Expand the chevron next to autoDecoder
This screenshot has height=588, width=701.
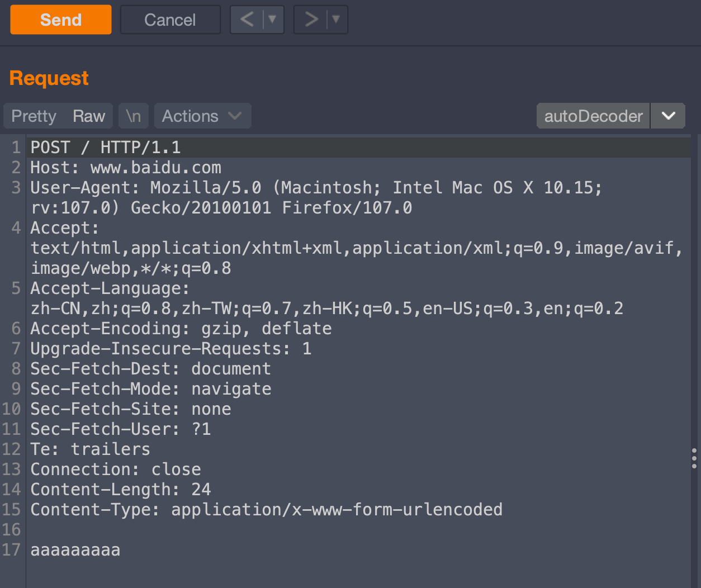click(668, 116)
